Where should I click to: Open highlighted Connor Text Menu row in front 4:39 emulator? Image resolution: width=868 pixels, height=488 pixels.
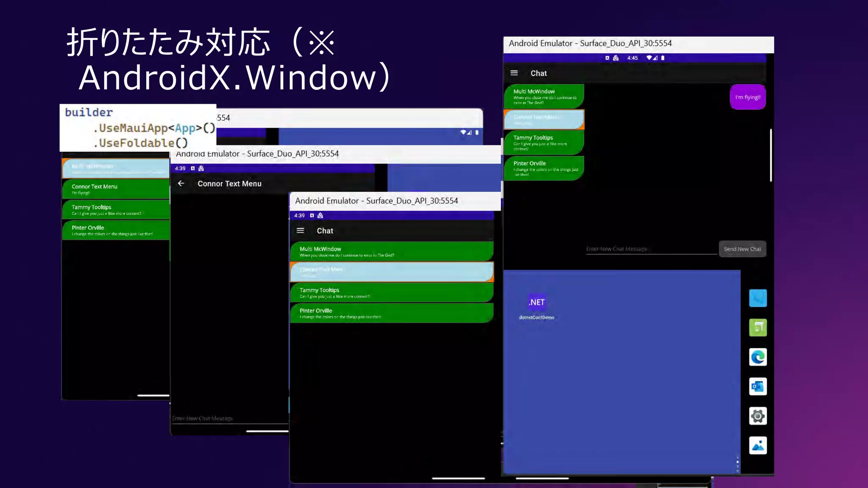coord(392,272)
